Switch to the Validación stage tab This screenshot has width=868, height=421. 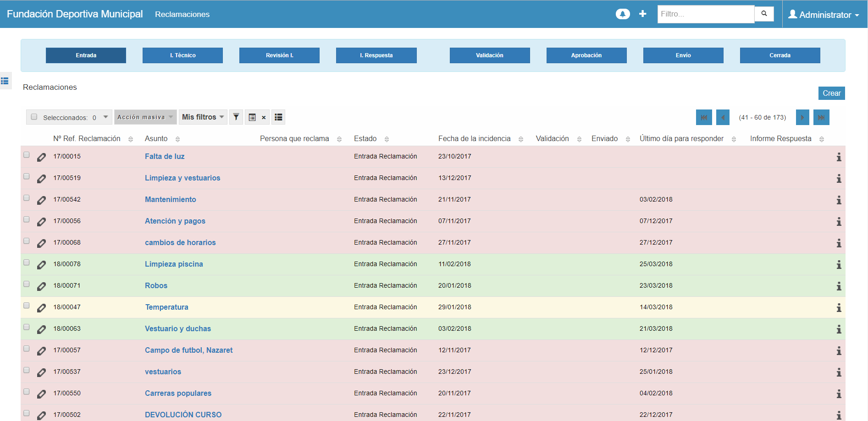[x=489, y=55]
